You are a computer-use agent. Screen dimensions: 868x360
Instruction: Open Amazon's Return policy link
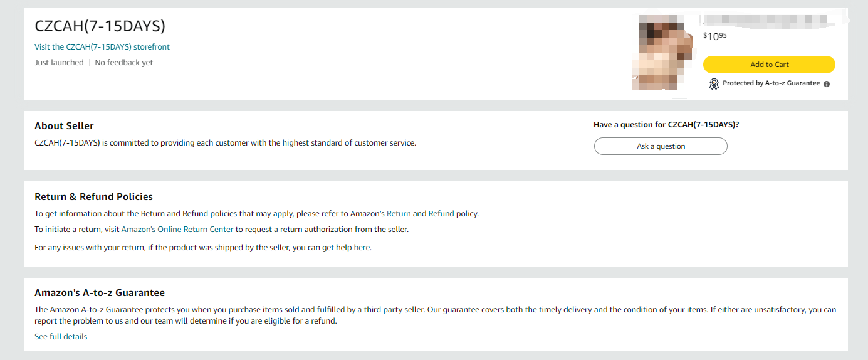click(x=399, y=214)
